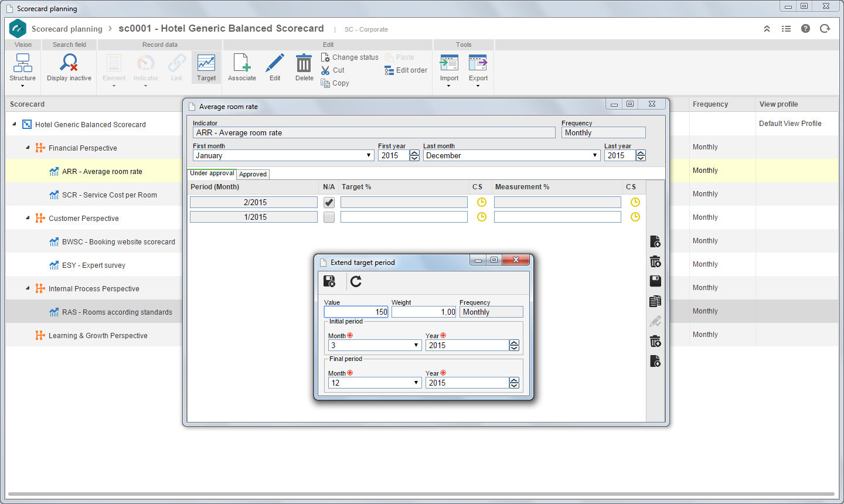The image size is (844, 504).
Task: Click the Associate icon
Action: coord(242,63)
